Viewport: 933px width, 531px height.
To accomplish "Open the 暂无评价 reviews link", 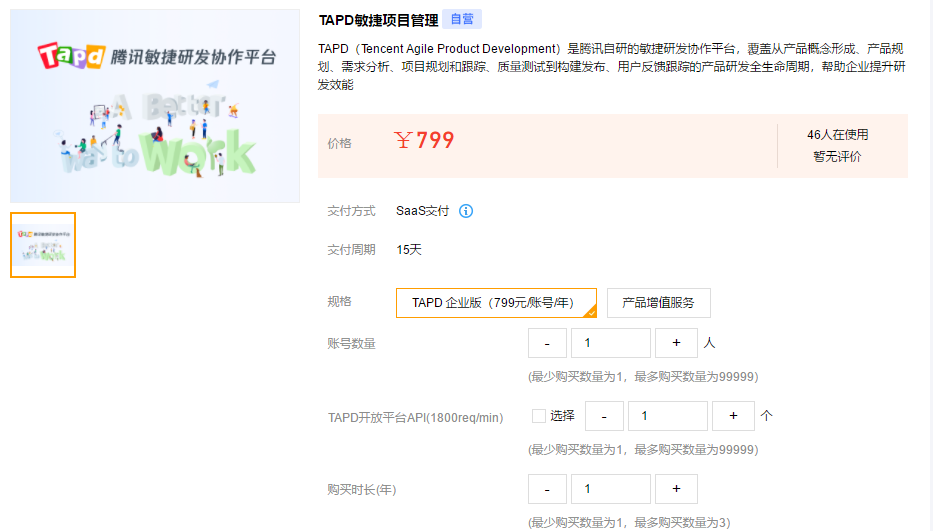I will [837, 157].
